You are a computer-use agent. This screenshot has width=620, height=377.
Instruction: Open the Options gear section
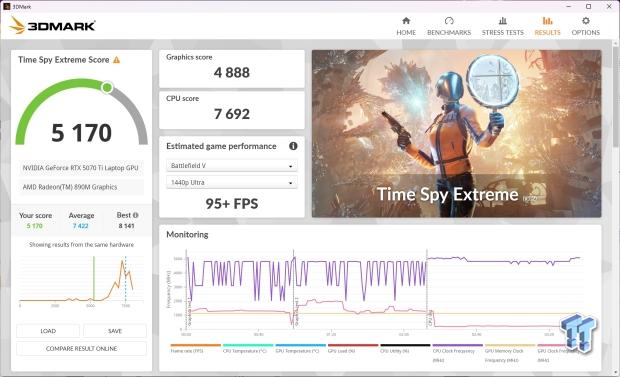586,26
